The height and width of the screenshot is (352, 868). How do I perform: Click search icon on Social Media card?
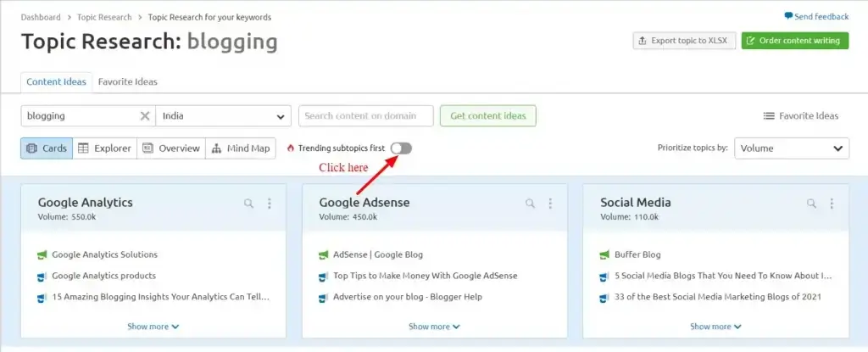click(811, 204)
